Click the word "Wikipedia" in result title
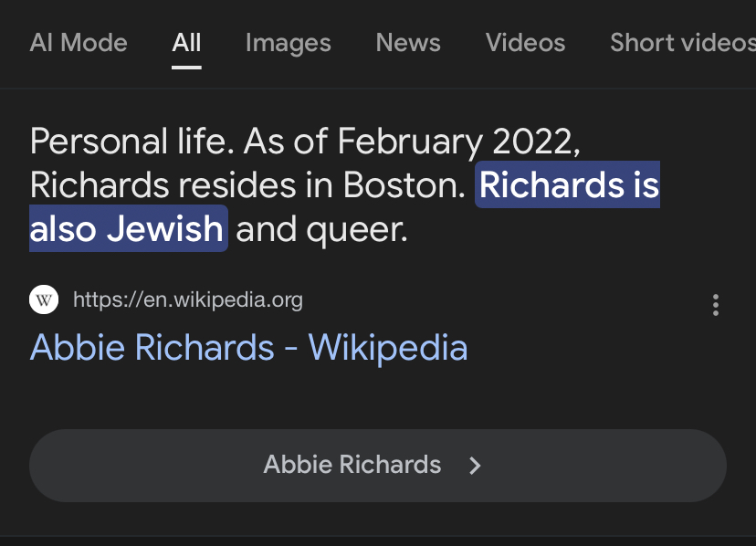This screenshot has width=756, height=546. pyautogui.click(x=388, y=347)
